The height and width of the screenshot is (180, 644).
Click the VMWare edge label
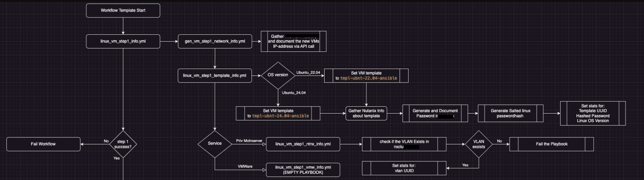pyautogui.click(x=245, y=166)
